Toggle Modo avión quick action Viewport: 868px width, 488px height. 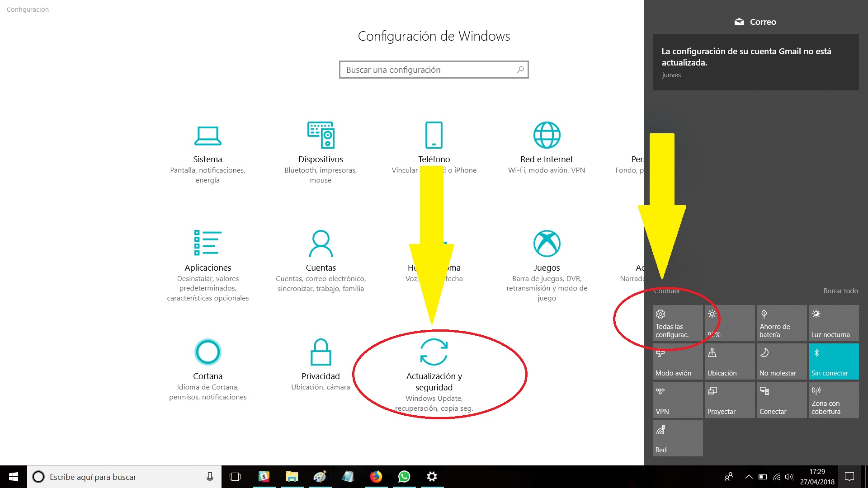click(678, 361)
